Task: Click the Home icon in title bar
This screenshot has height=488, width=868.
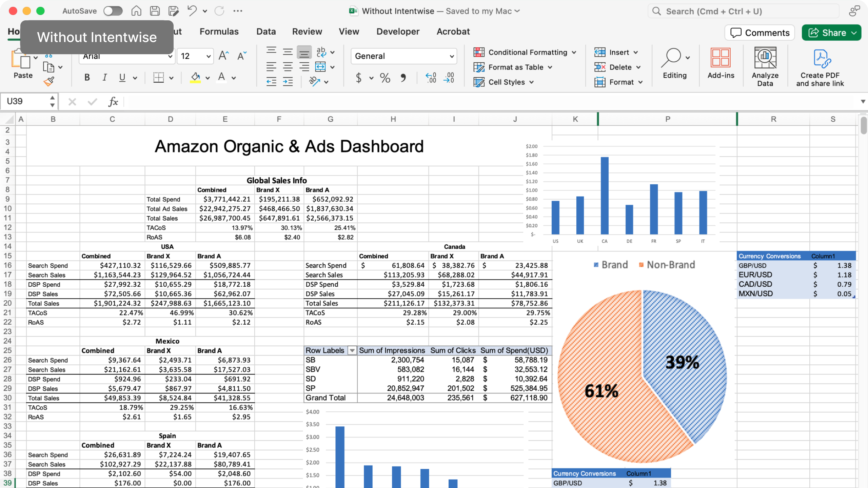Action: click(136, 11)
